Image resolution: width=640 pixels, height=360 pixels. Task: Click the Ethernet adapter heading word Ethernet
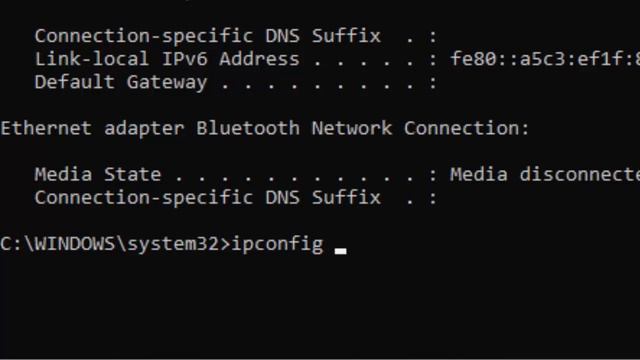click(46, 129)
